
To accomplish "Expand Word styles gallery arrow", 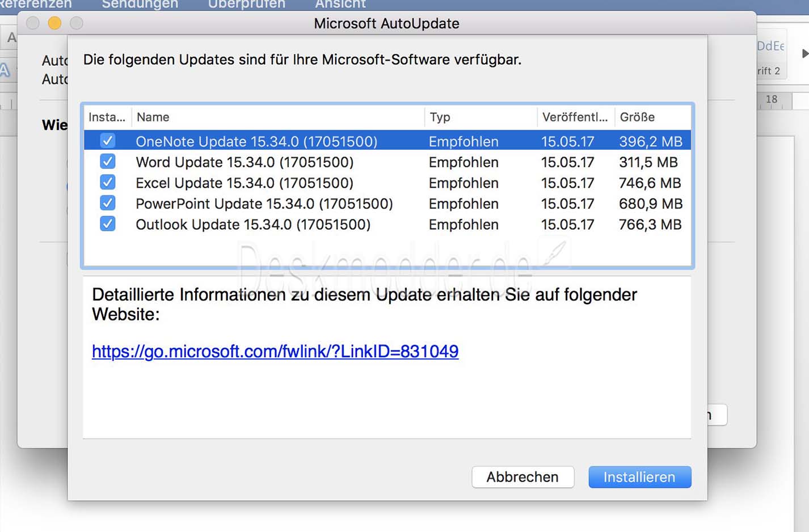I will 804,53.
